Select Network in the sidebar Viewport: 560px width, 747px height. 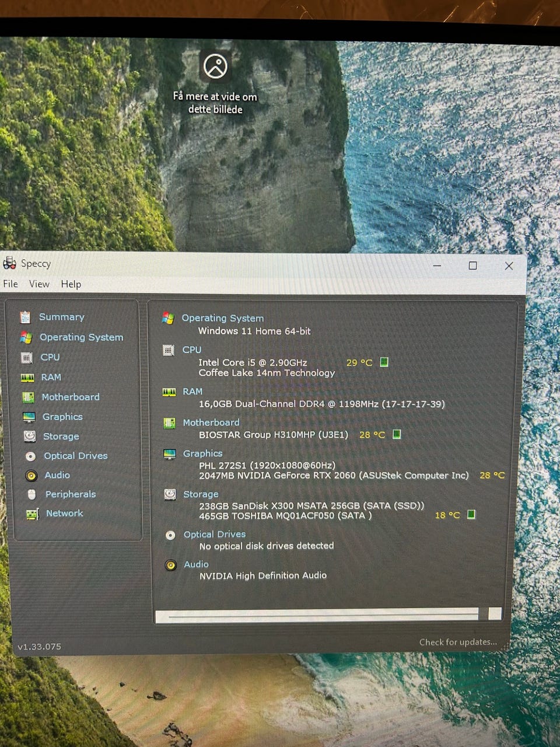click(x=65, y=514)
